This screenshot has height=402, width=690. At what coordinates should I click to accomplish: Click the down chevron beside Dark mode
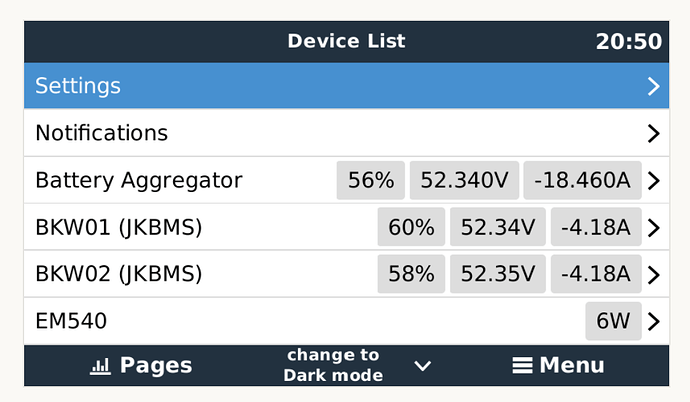(x=422, y=366)
